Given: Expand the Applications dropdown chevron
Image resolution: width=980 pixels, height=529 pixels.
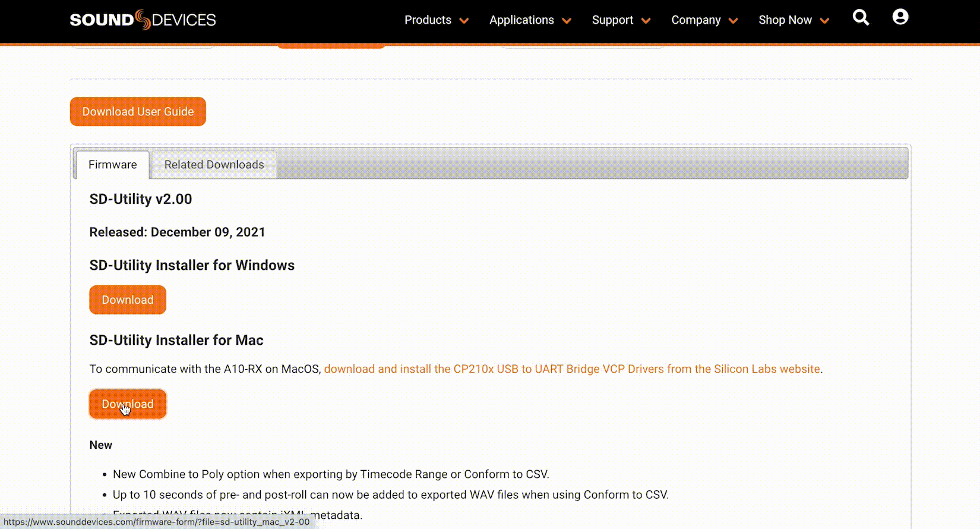Looking at the screenshot, I should tap(567, 21).
